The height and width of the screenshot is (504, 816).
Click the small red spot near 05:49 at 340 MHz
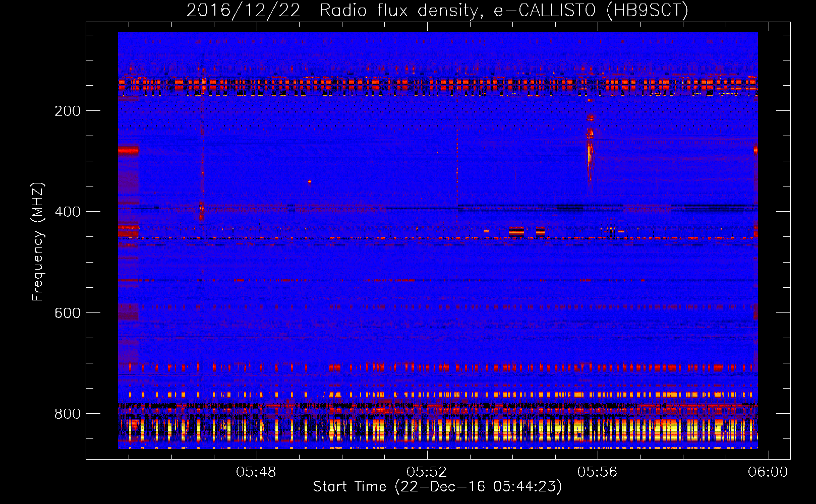click(x=309, y=181)
